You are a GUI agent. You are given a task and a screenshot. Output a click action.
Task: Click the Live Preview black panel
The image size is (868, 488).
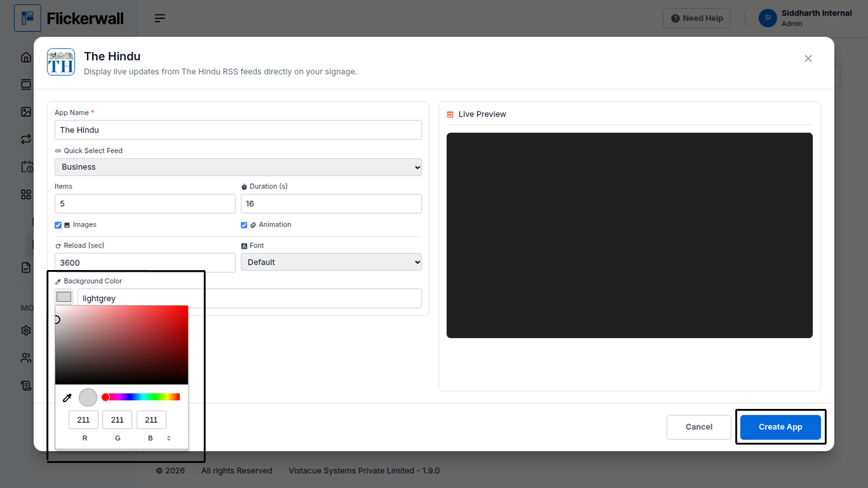click(x=630, y=235)
